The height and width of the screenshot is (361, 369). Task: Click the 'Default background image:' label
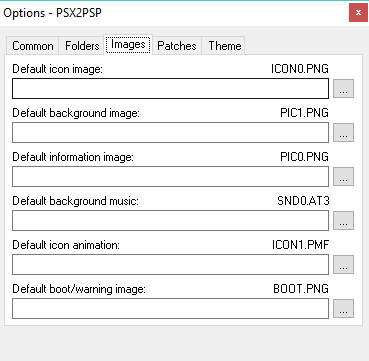coord(76,113)
